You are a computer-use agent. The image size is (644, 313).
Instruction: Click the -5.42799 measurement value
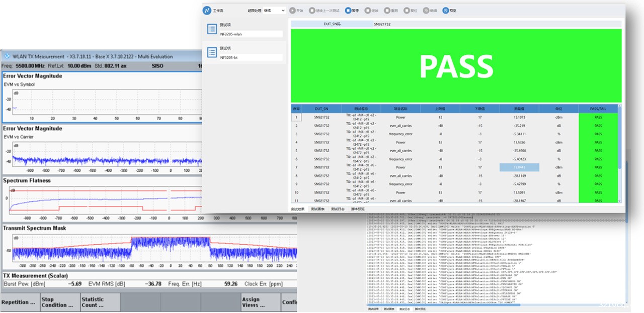(519, 184)
